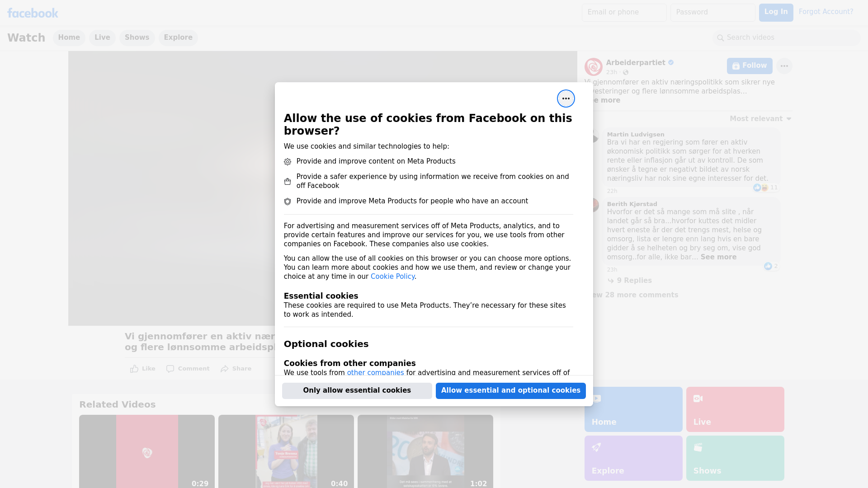This screenshot has height=488, width=868.
Task: Open Live tab in Watch navigation
Action: [102, 38]
